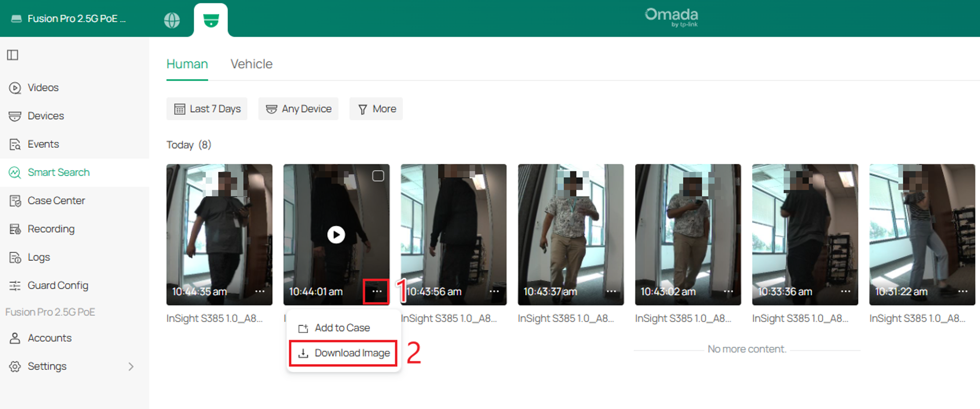Choose Add to Case from the menu

pos(343,328)
